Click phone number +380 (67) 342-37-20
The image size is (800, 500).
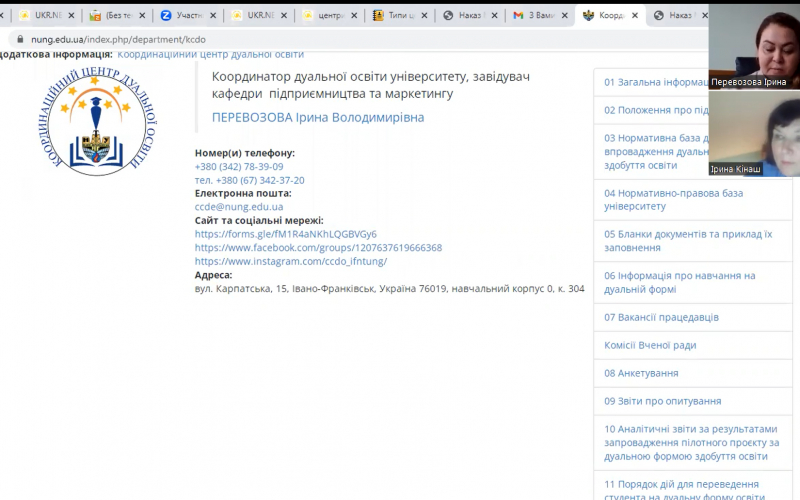[x=260, y=180]
